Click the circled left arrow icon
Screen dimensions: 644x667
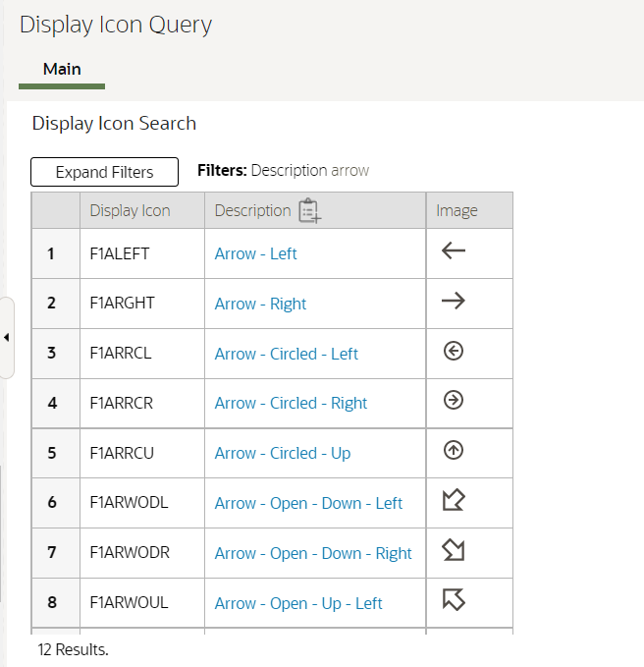454,352
